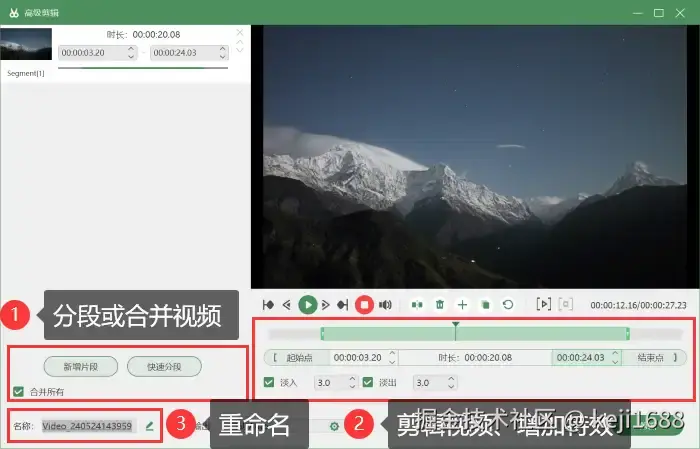Viewport: 700px width, 449px height.
Task: Click the copy segment icon
Action: [x=485, y=305]
